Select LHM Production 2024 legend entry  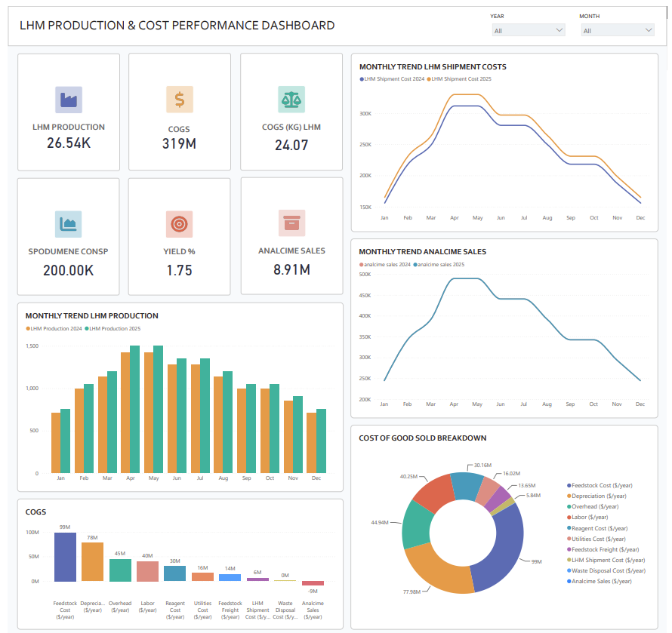point(54,329)
